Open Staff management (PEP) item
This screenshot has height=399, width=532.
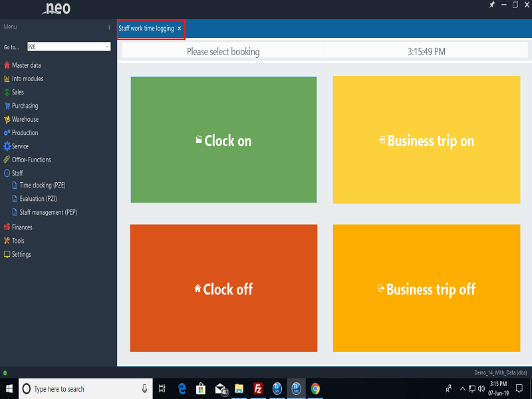pos(48,212)
